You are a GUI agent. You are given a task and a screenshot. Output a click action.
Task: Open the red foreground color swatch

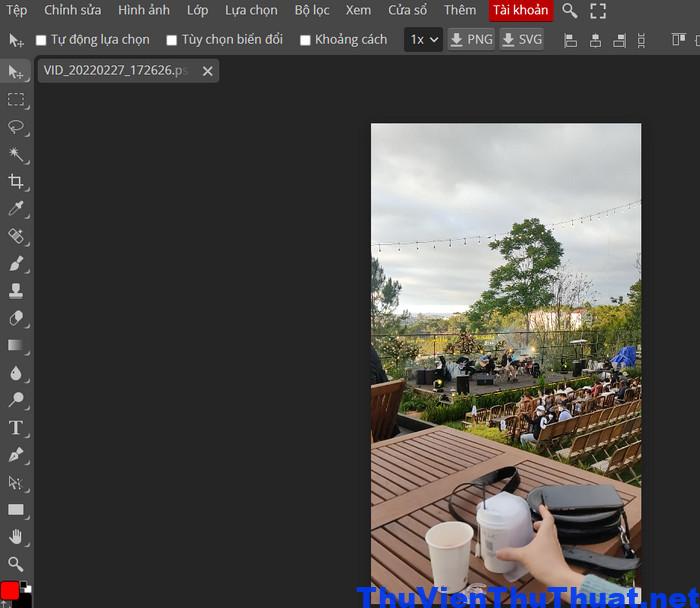9,591
